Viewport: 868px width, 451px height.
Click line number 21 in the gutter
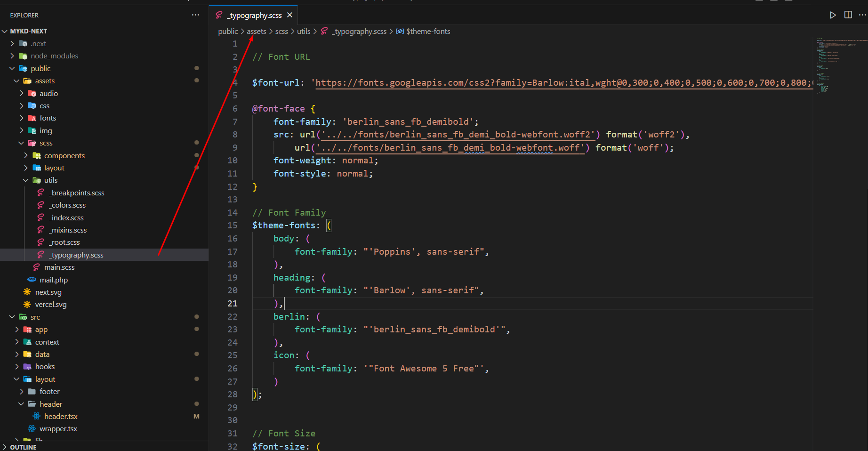click(233, 304)
